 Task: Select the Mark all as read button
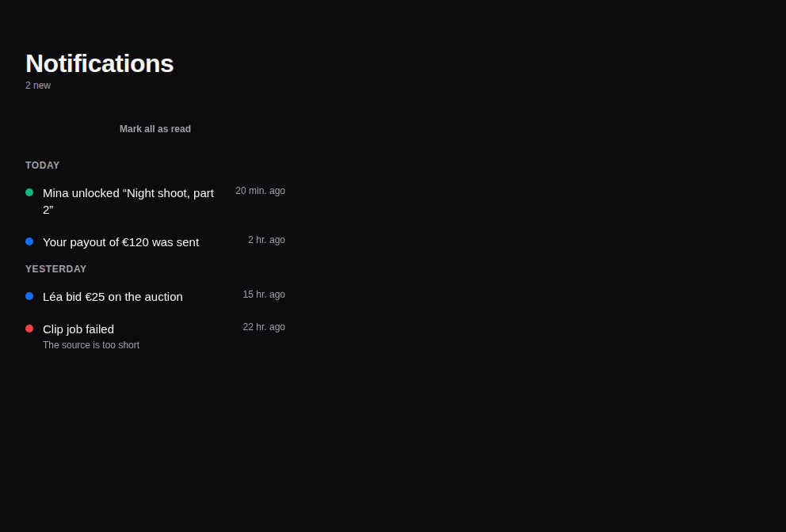click(x=155, y=129)
